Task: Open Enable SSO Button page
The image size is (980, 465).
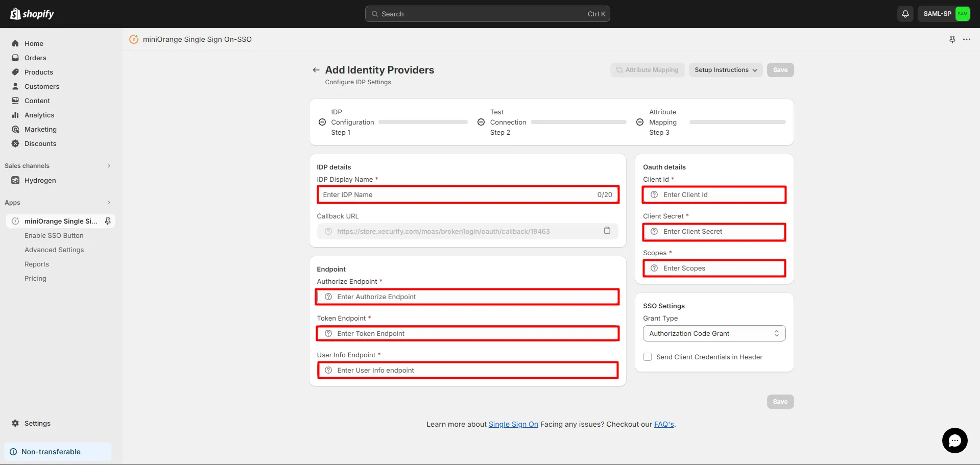Action: [x=54, y=235]
